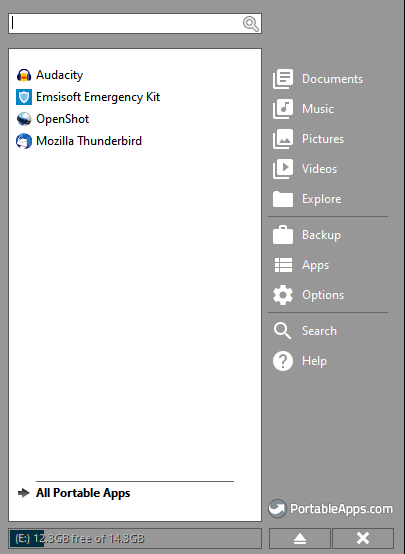The width and height of the screenshot is (405, 554).
Task: Open the Documents folder icon
Action: pos(283,79)
